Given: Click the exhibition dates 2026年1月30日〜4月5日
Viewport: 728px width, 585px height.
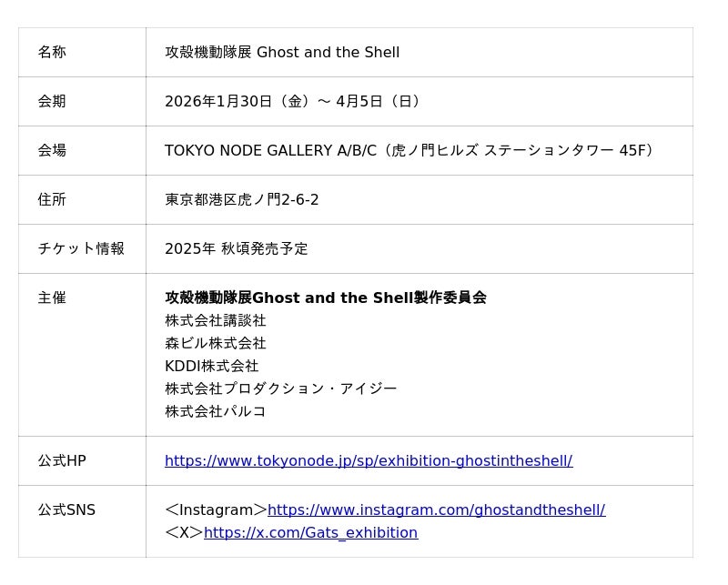Looking at the screenshot, I should [x=295, y=102].
